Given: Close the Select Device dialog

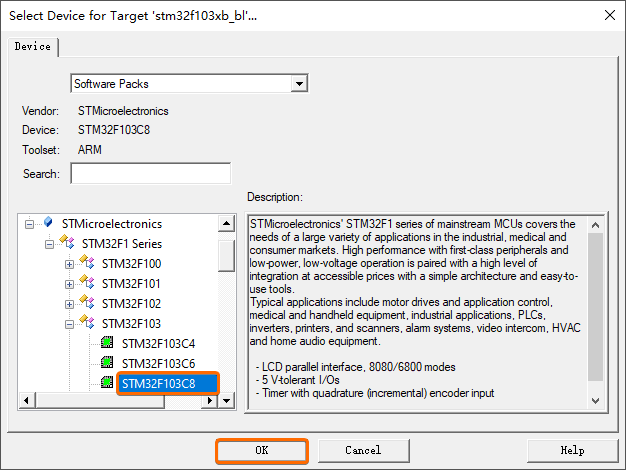Looking at the screenshot, I should (610, 15).
